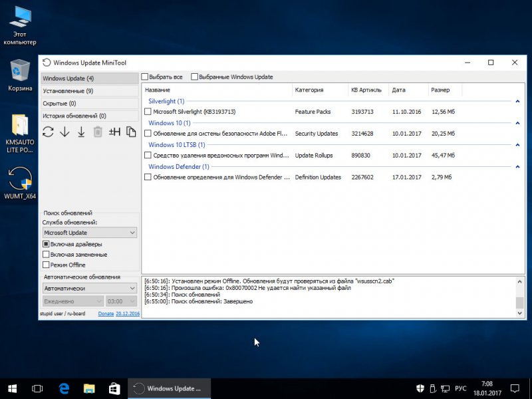Click the РУС language indicator
This screenshot has width=532, height=399.
click(x=461, y=388)
